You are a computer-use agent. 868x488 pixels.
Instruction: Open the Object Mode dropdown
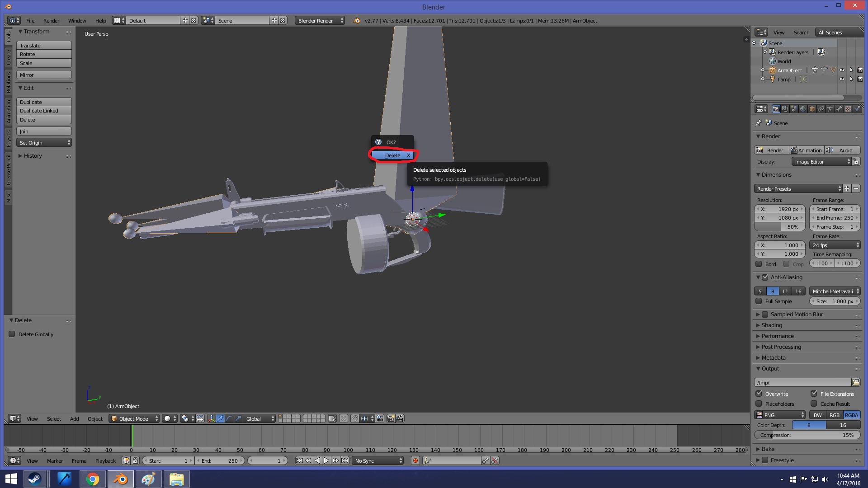click(134, 418)
